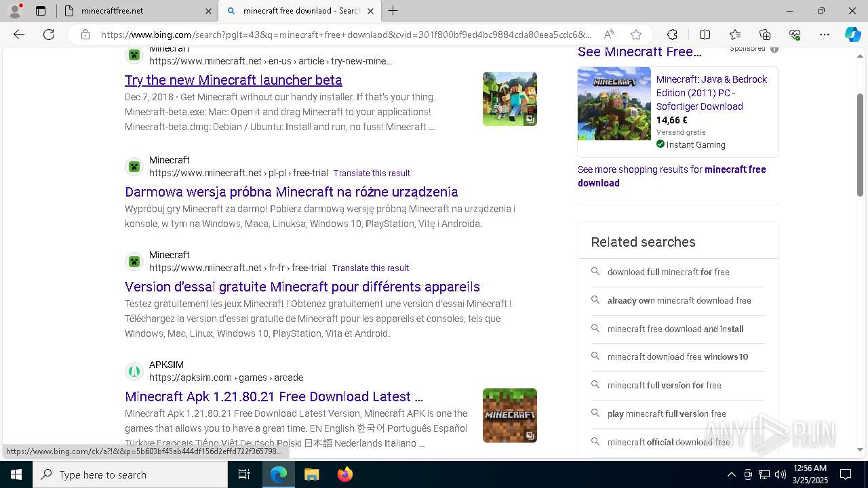This screenshot has width=868, height=488.
Task: Launch Firefox from the taskbar
Action: 344,474
